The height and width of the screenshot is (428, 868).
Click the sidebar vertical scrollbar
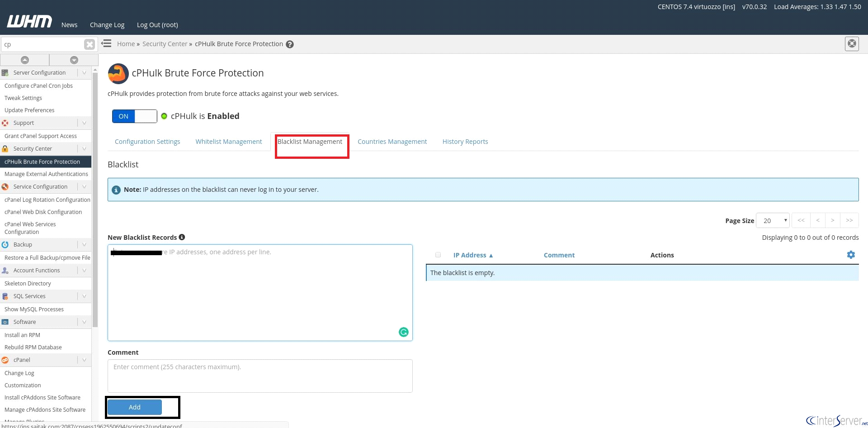95,199
